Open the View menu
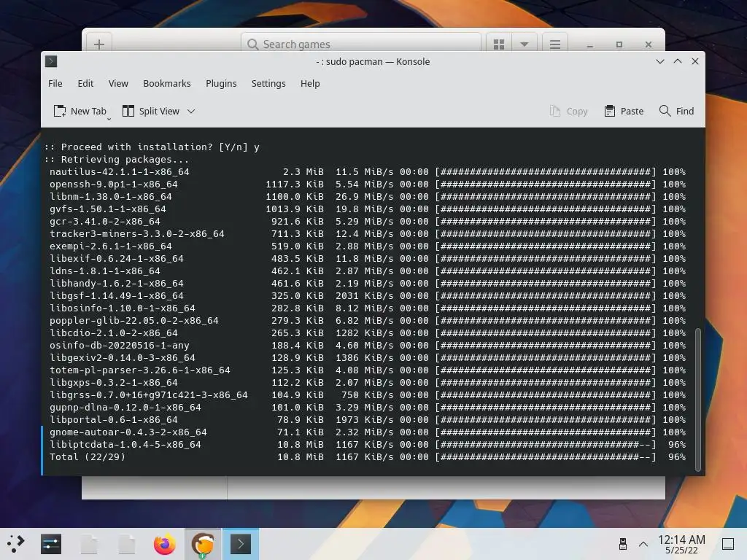747x560 pixels. [118, 83]
